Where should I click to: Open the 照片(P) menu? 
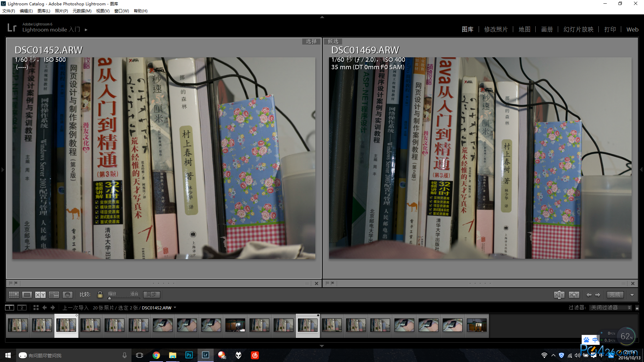point(61,11)
